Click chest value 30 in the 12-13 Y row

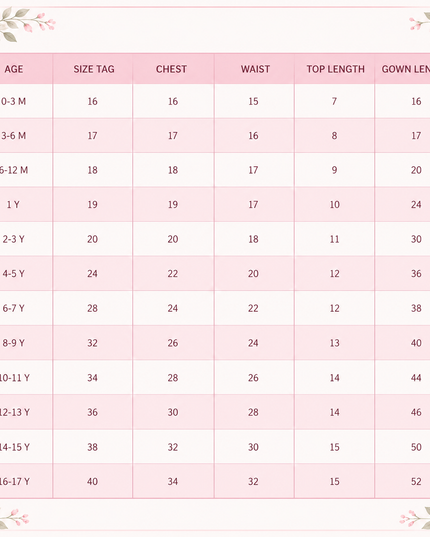(173, 412)
